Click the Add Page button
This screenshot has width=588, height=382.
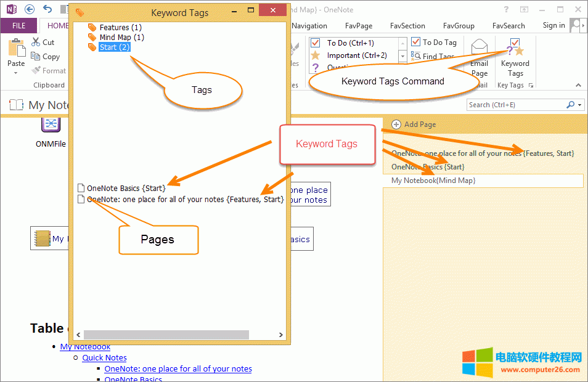414,124
